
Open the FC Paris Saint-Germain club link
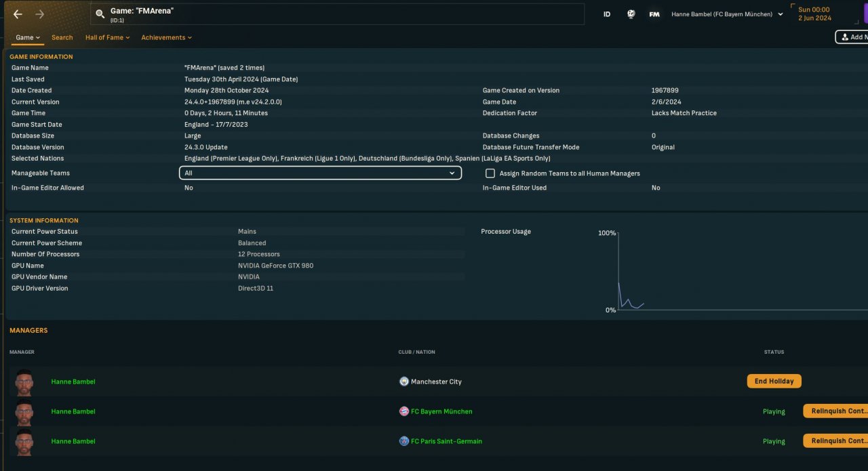(x=446, y=441)
